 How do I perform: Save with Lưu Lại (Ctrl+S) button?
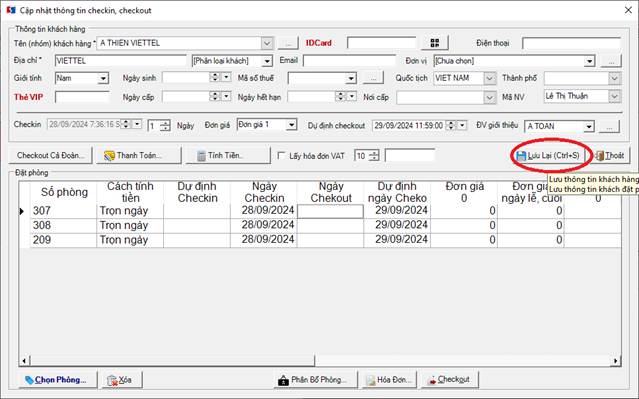point(548,155)
